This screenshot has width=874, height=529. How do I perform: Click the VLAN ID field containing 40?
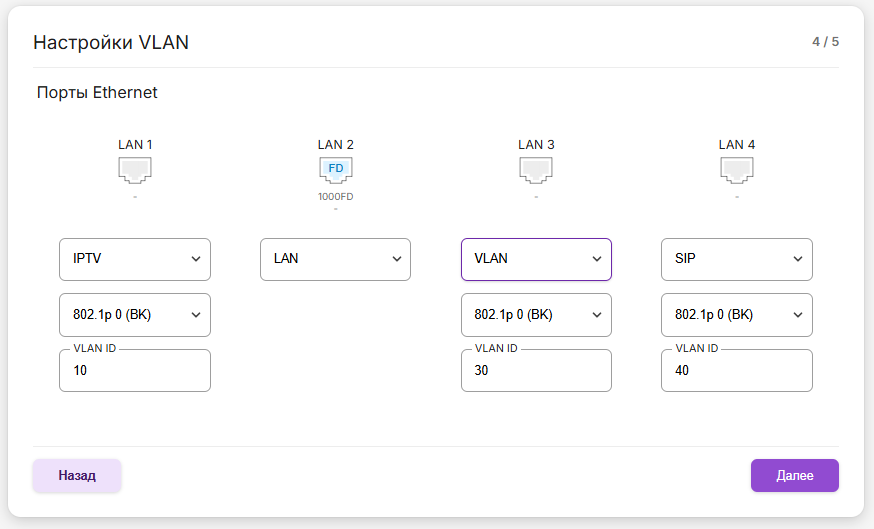[x=737, y=371]
